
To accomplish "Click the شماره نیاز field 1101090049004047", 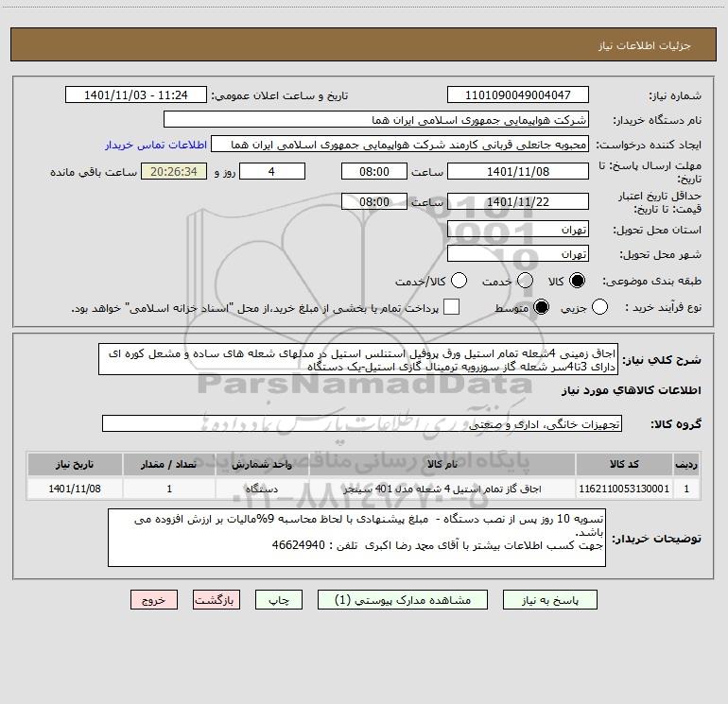I will (518, 95).
